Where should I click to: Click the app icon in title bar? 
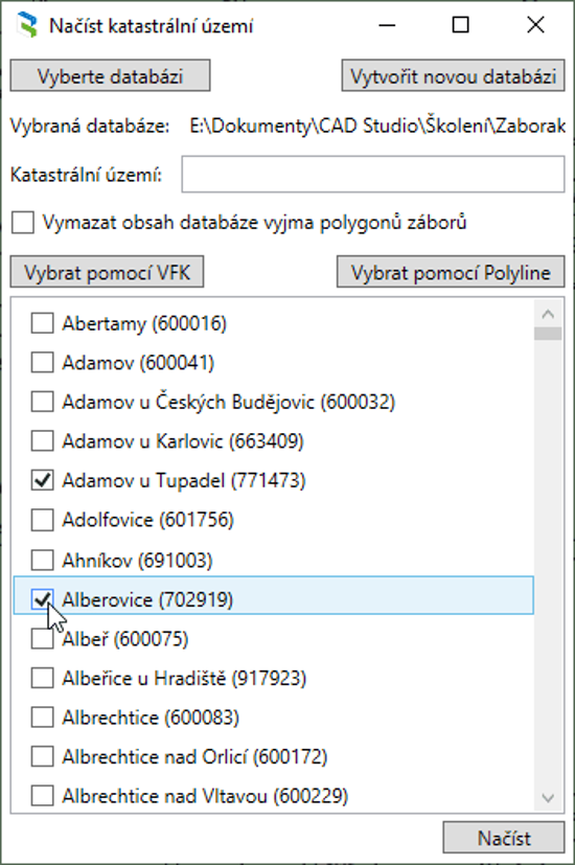(27, 25)
